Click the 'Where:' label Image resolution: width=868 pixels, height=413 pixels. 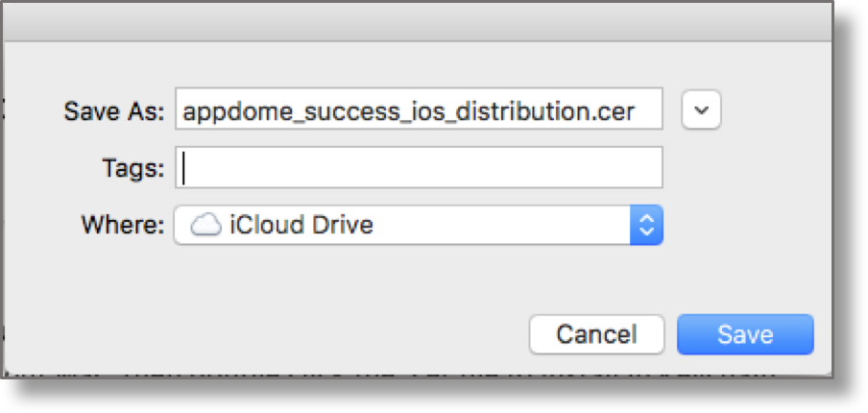pos(123,226)
